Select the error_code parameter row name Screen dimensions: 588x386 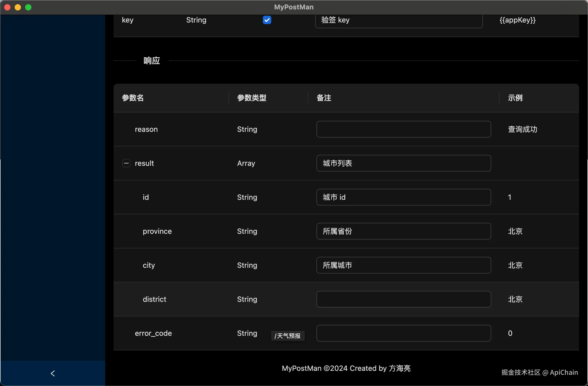(x=153, y=333)
